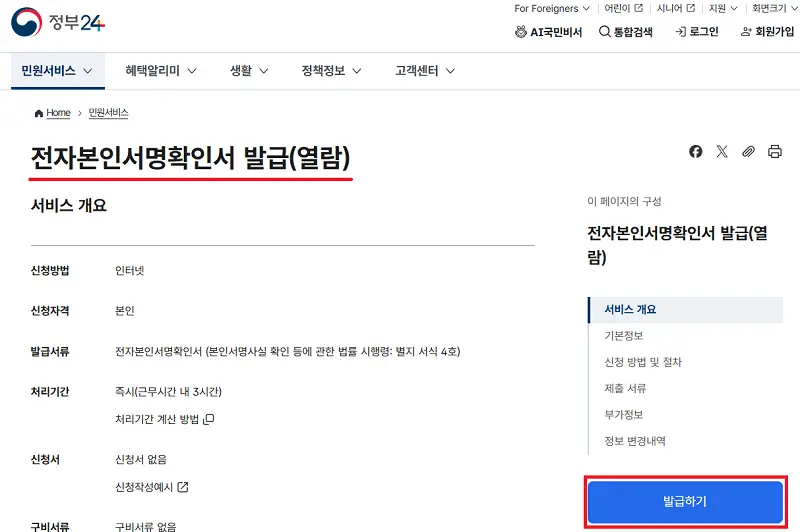This screenshot has width=800, height=532.
Task: Click 로그인 in header
Action: tap(697, 32)
